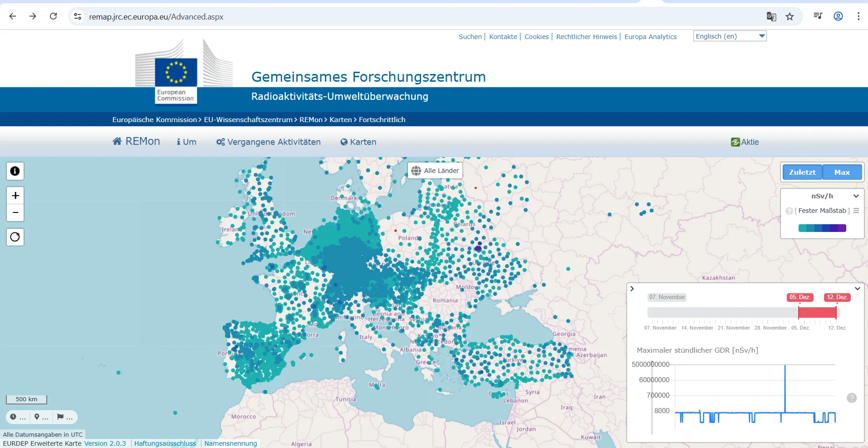Bookmark this page with the star
The width and height of the screenshot is (868, 448).
click(x=790, y=17)
